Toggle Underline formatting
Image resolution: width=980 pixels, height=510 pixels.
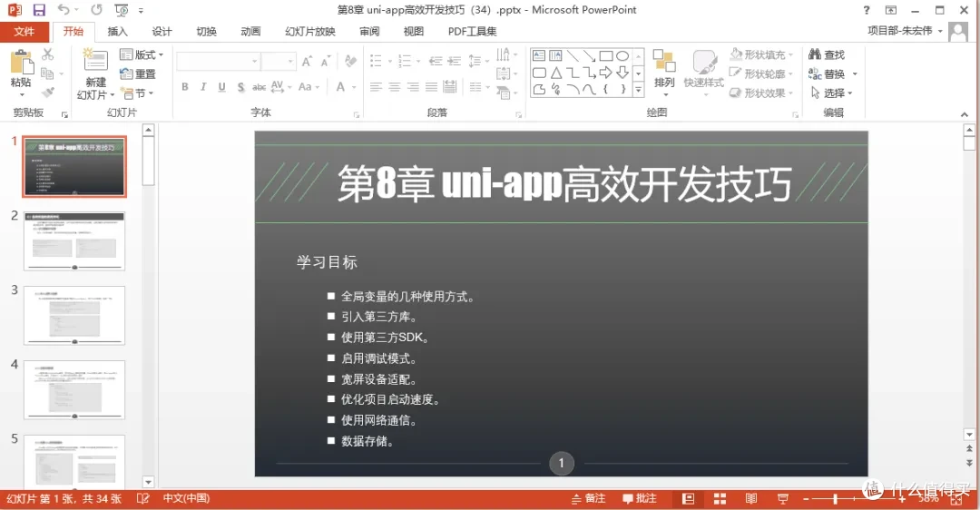(x=222, y=87)
